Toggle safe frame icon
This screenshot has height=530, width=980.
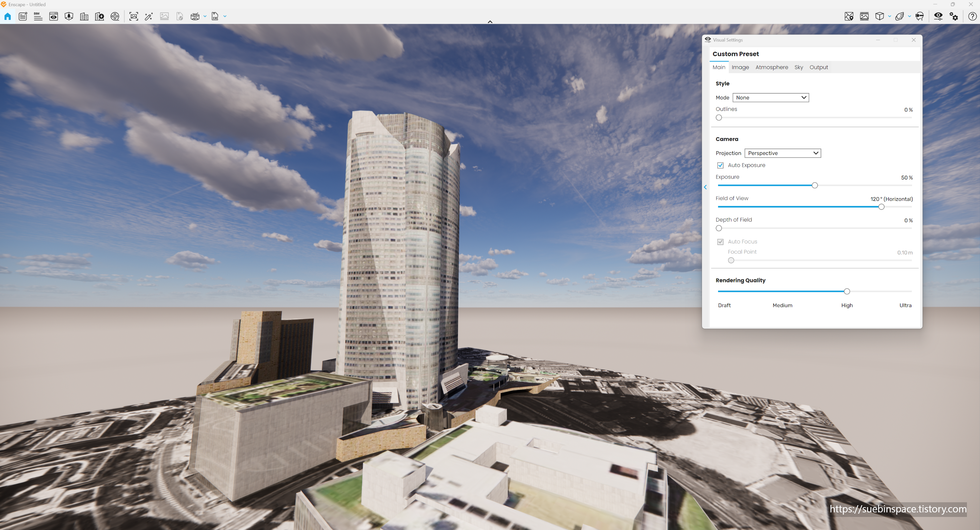tap(864, 16)
